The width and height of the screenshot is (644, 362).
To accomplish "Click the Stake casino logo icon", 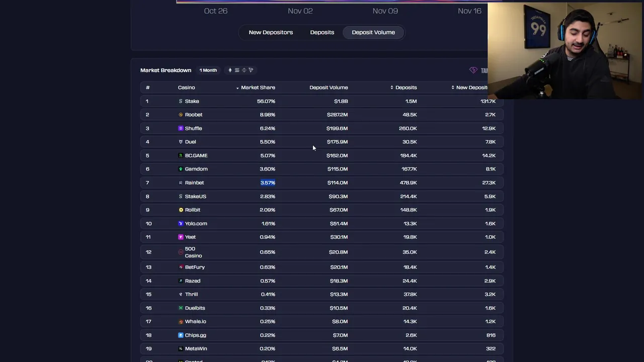I will [x=181, y=101].
